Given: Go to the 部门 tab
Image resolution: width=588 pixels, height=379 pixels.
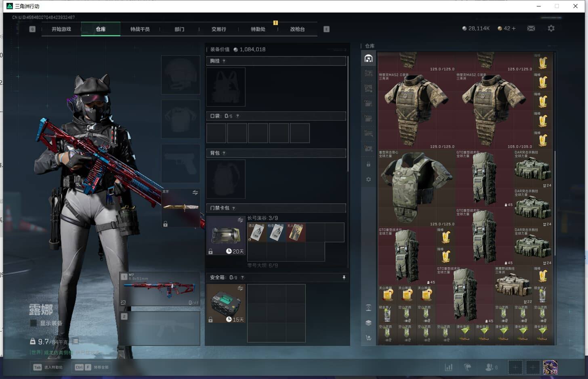Looking at the screenshot, I should coord(179,29).
